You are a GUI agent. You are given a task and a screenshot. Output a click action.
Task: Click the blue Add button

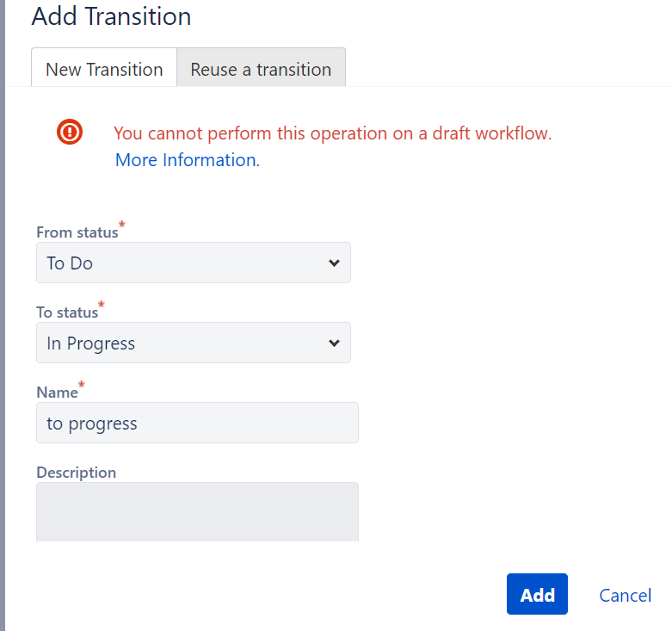point(537,594)
